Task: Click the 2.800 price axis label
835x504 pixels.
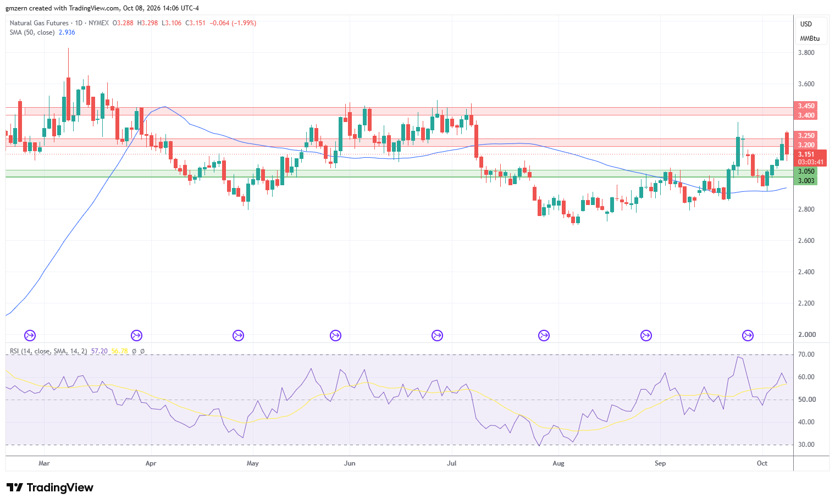Action: pyautogui.click(x=806, y=209)
